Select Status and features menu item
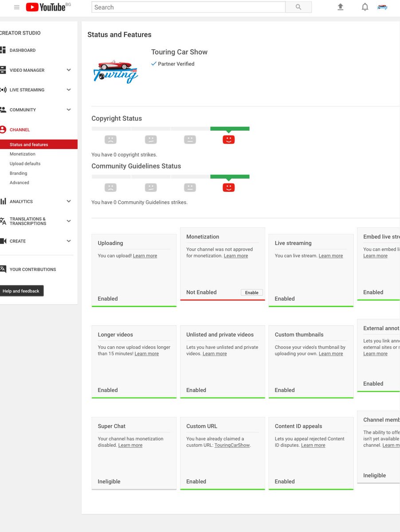This screenshot has width=400, height=532. point(39,145)
